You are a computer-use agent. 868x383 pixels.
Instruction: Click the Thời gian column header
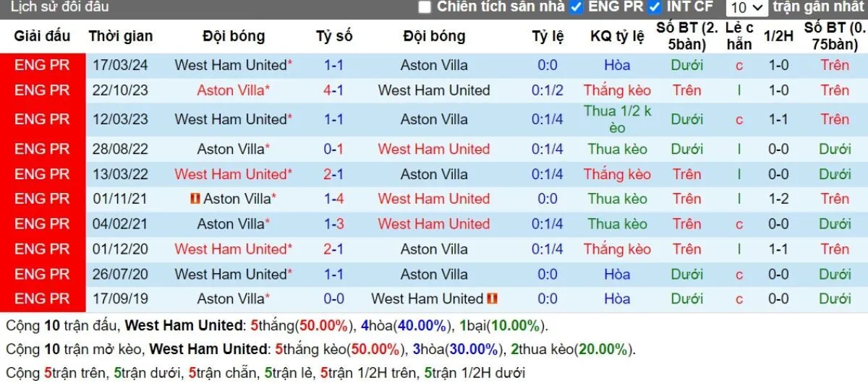[x=121, y=36]
